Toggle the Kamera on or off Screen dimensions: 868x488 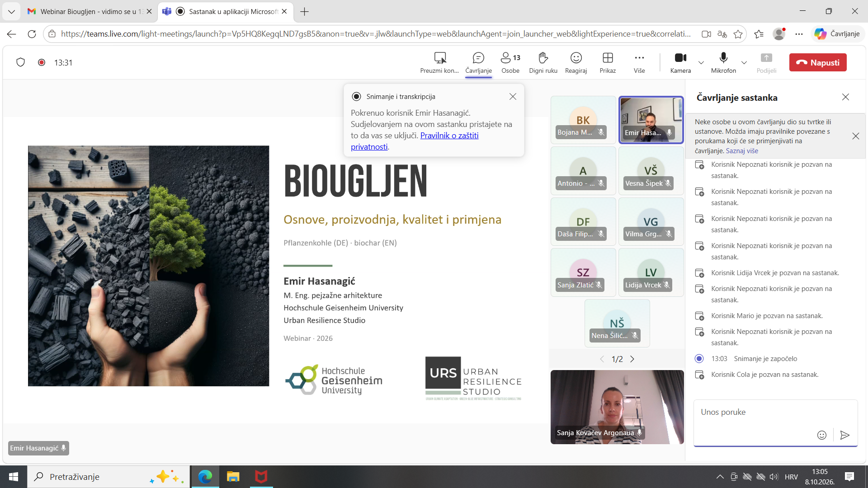click(x=680, y=63)
